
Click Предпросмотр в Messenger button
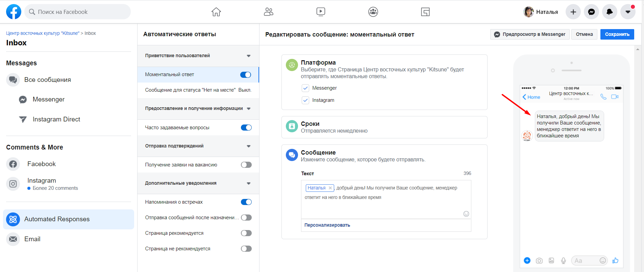coord(530,34)
